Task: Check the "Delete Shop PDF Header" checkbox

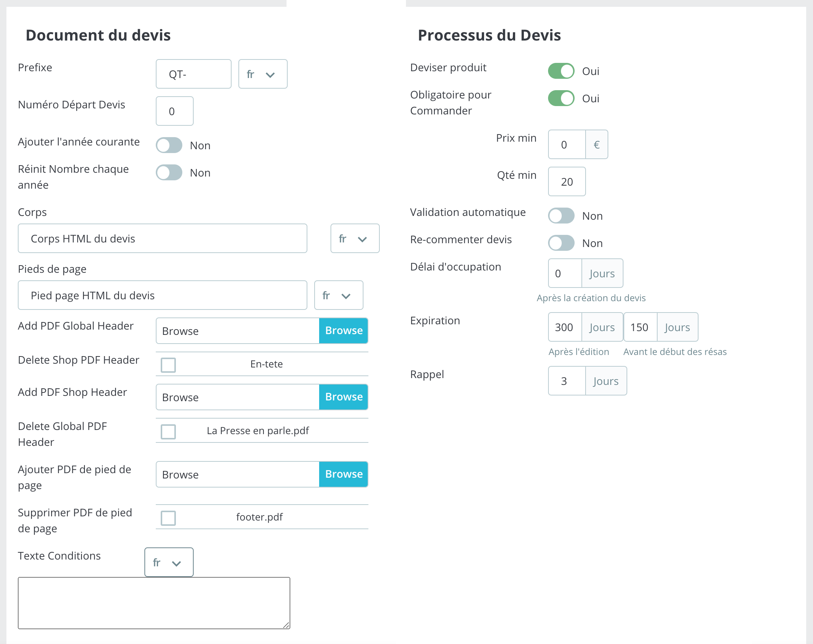Action: [168, 365]
